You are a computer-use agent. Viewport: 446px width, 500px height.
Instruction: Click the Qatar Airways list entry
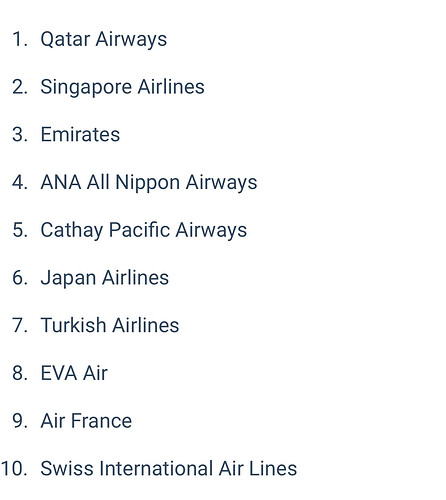click(104, 40)
